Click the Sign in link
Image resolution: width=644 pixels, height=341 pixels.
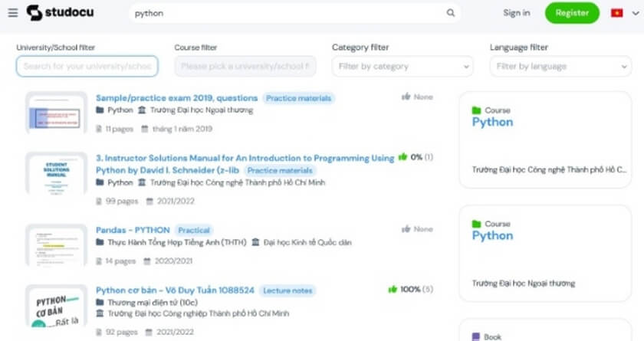[516, 13]
